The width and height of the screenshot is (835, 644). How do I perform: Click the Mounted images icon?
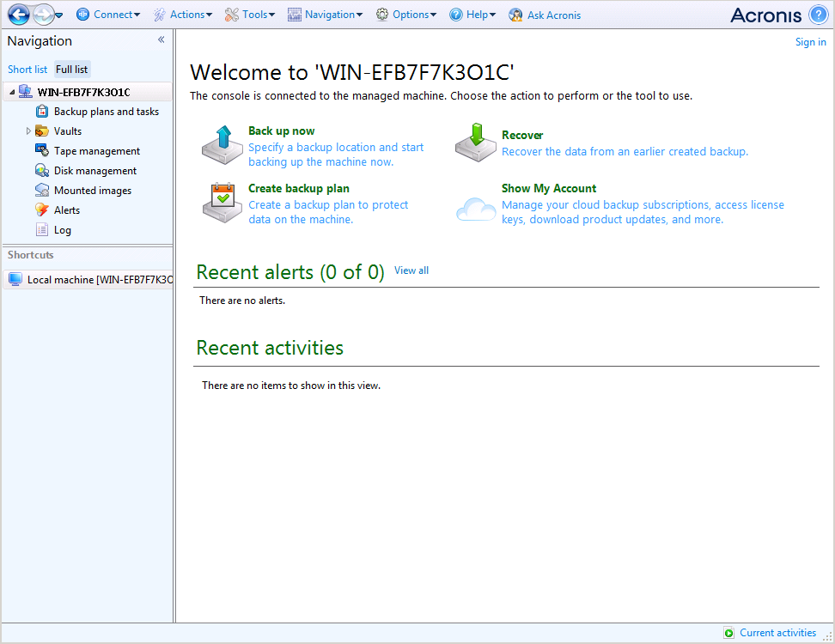pyautogui.click(x=42, y=190)
